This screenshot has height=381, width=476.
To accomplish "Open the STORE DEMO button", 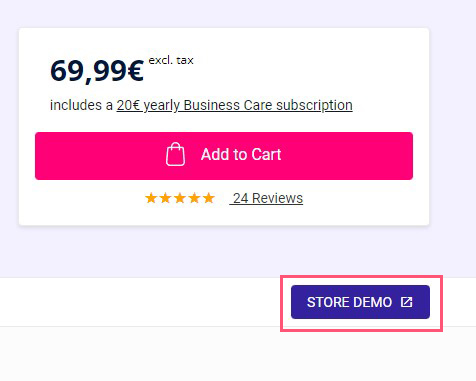I will click(360, 302).
